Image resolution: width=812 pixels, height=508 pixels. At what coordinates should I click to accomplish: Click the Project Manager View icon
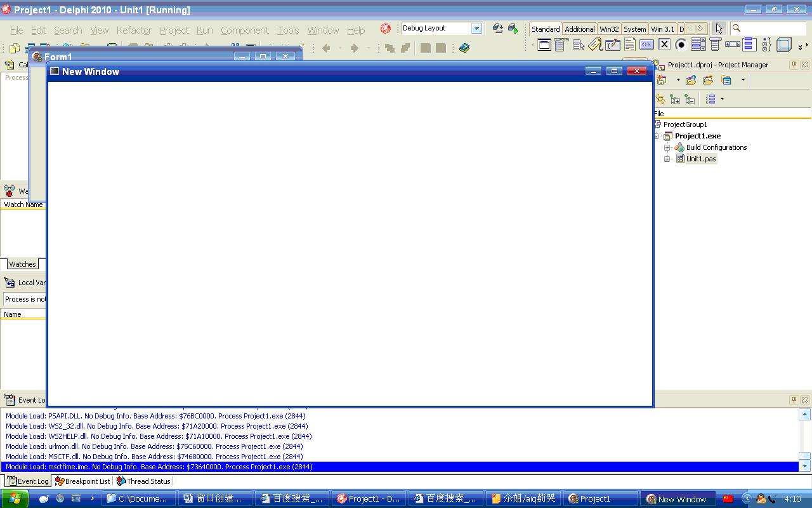click(x=726, y=80)
